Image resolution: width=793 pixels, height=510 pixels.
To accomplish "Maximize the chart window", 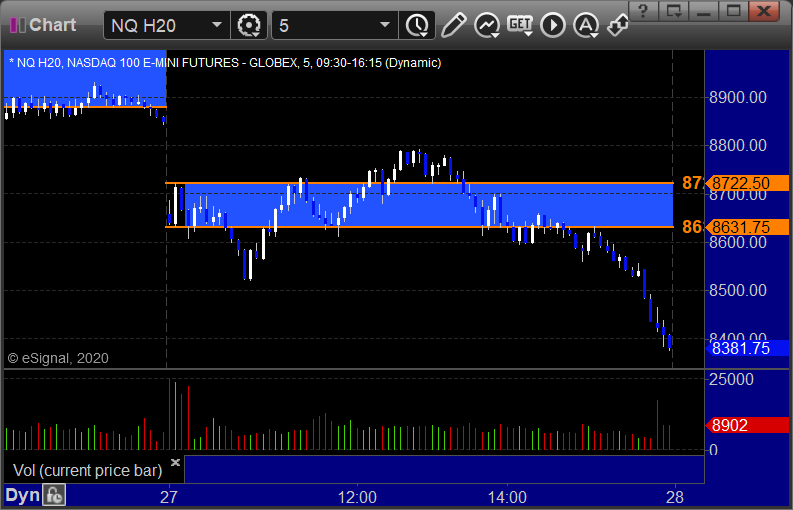I will point(734,11).
